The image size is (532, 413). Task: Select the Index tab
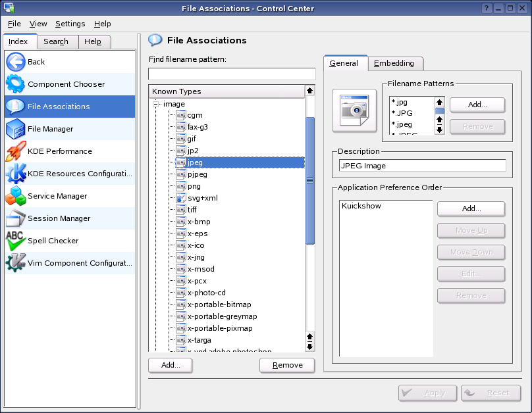(20, 41)
